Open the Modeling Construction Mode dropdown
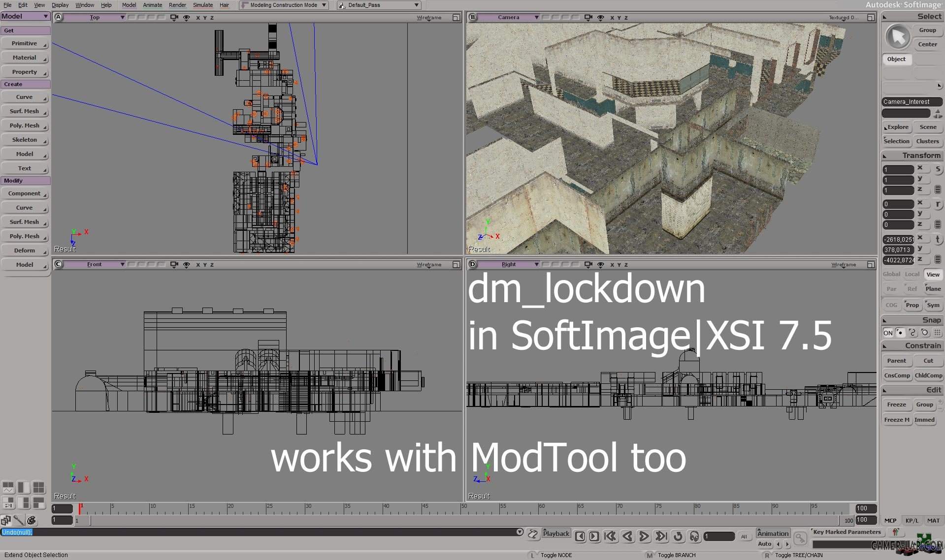 click(x=284, y=5)
